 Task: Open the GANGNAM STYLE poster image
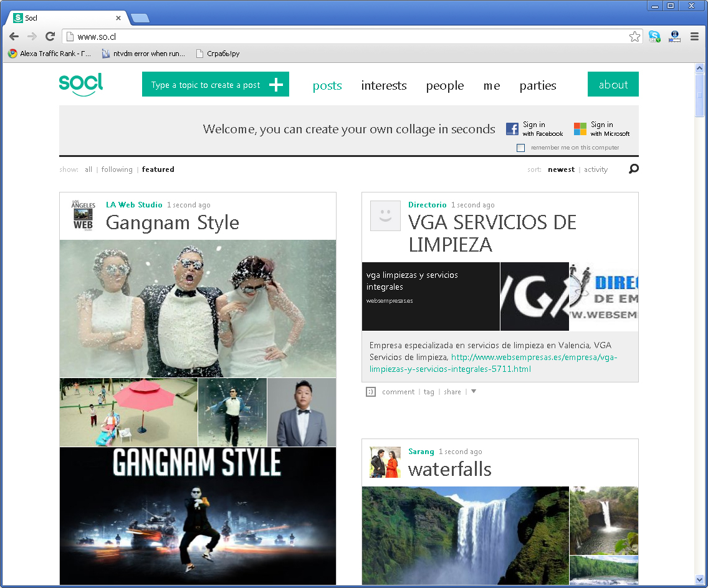point(198,516)
